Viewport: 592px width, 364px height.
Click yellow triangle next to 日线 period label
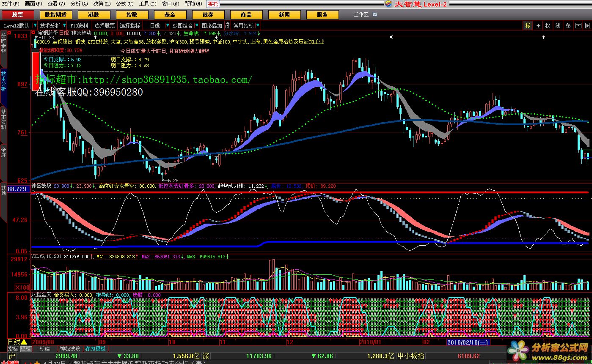(x=24, y=342)
